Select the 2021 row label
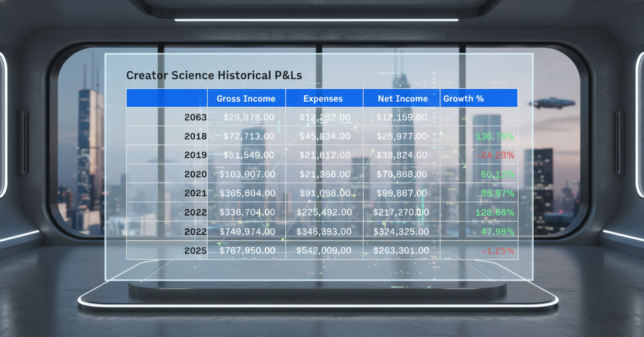Viewport: 644px width, 337px height. click(195, 193)
